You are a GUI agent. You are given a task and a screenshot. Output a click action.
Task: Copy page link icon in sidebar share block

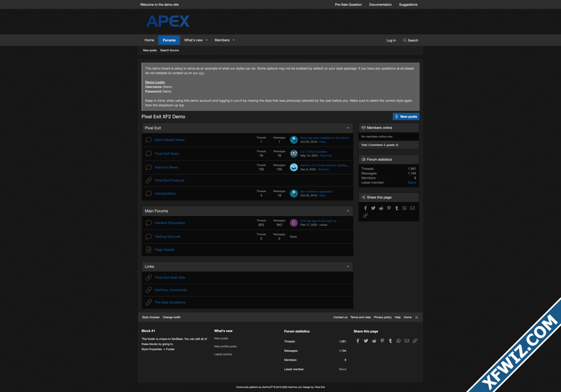[x=365, y=216]
